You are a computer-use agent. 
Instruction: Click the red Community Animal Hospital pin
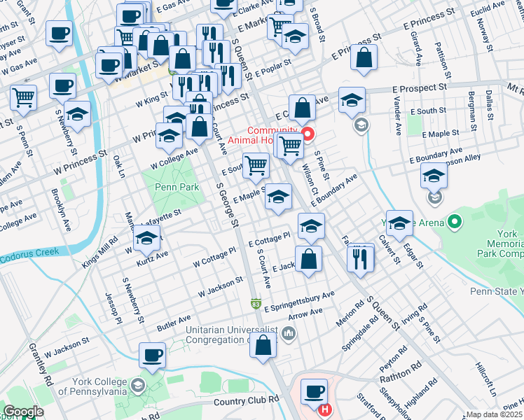coord(308,135)
